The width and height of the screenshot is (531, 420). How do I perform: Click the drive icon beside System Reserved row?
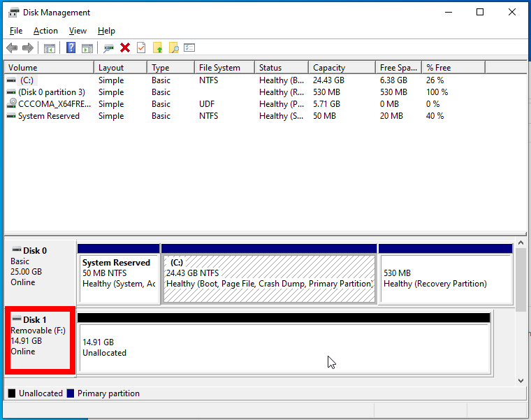[x=11, y=116]
